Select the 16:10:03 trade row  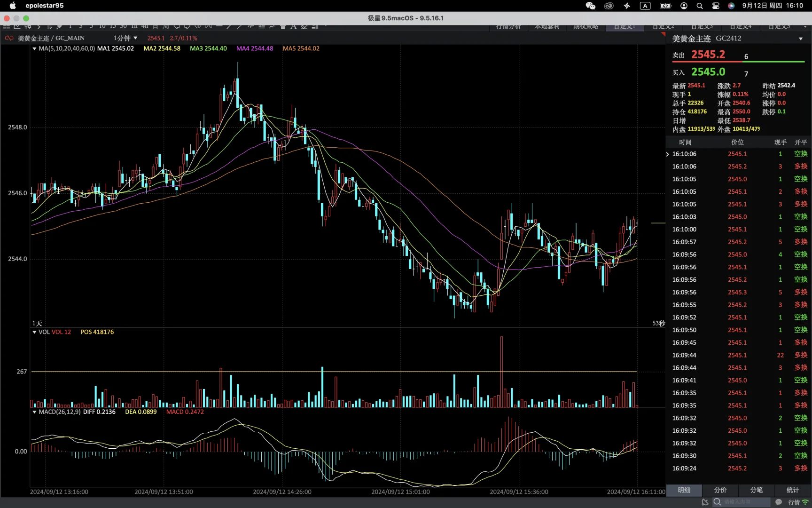[x=739, y=217]
